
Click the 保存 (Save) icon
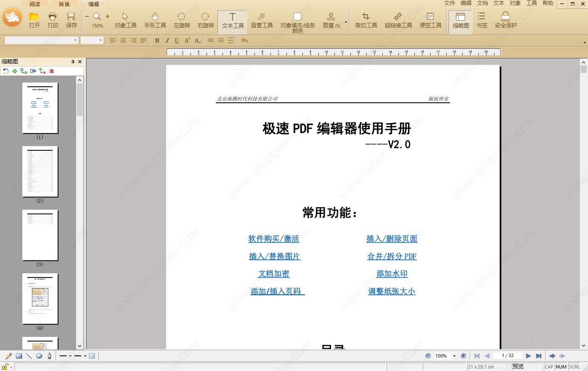(71, 17)
